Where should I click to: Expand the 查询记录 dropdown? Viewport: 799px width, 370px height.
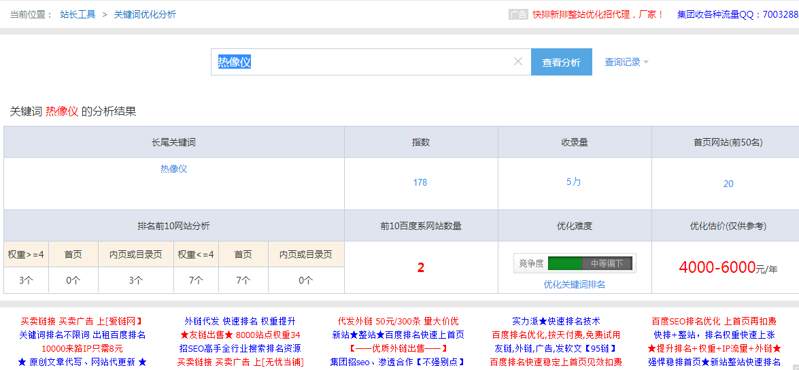[626, 62]
